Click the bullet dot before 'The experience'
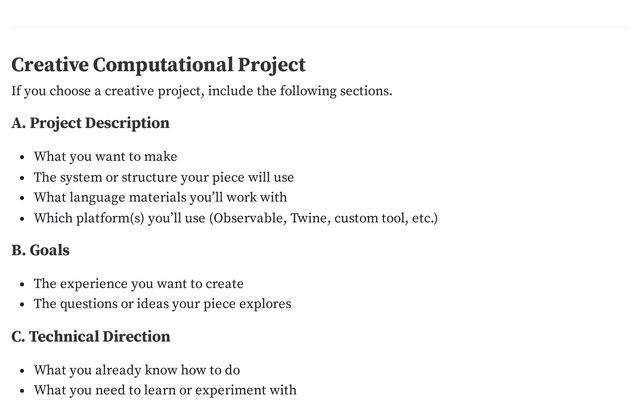This screenshot has height=400, width=640. (23, 284)
